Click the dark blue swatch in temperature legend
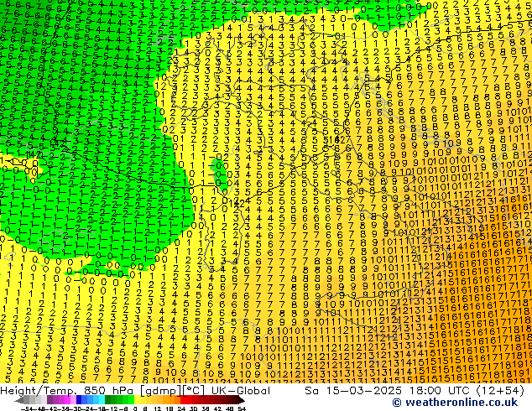The width and height of the screenshot is (532, 411). click(79, 399)
